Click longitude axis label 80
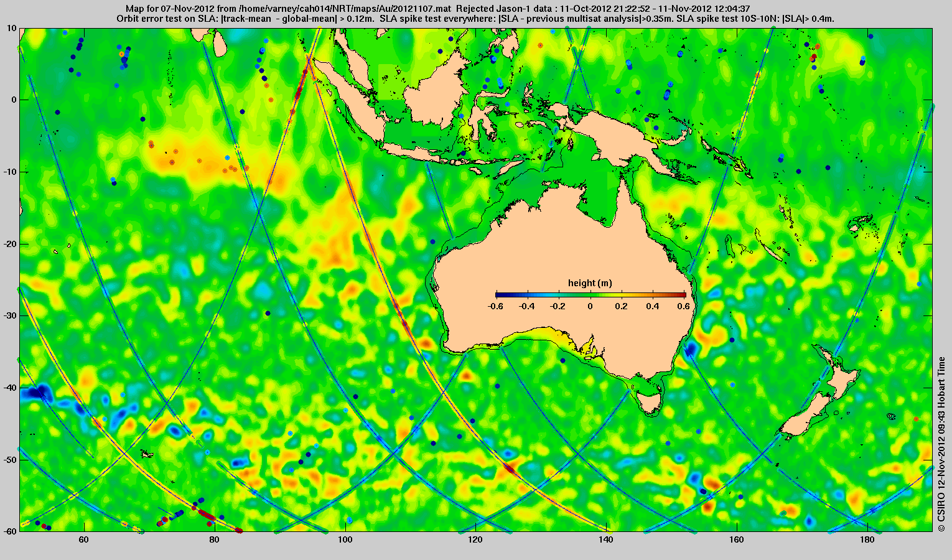 coord(214,539)
